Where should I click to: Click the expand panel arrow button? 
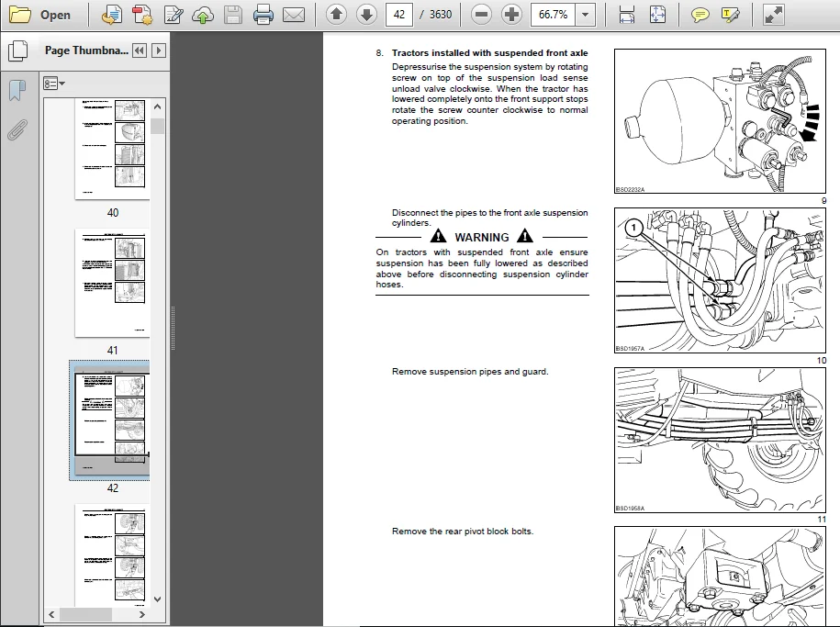pos(158,50)
